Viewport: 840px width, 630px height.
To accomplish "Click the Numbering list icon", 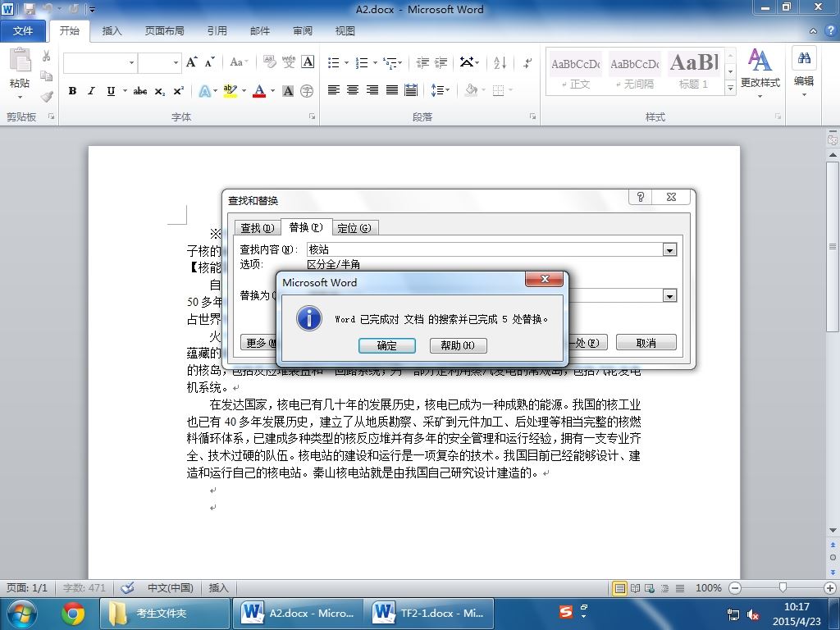I will pyautogui.click(x=362, y=62).
